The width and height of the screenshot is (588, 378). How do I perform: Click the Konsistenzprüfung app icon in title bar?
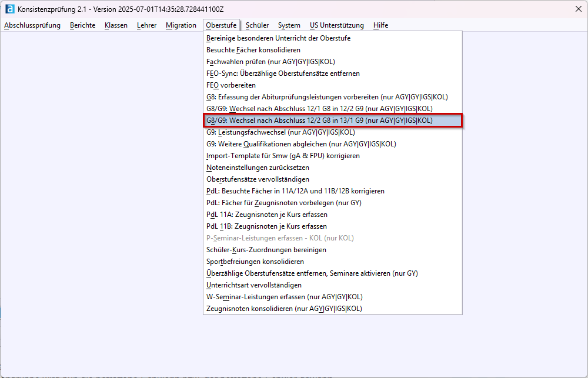pos(10,9)
